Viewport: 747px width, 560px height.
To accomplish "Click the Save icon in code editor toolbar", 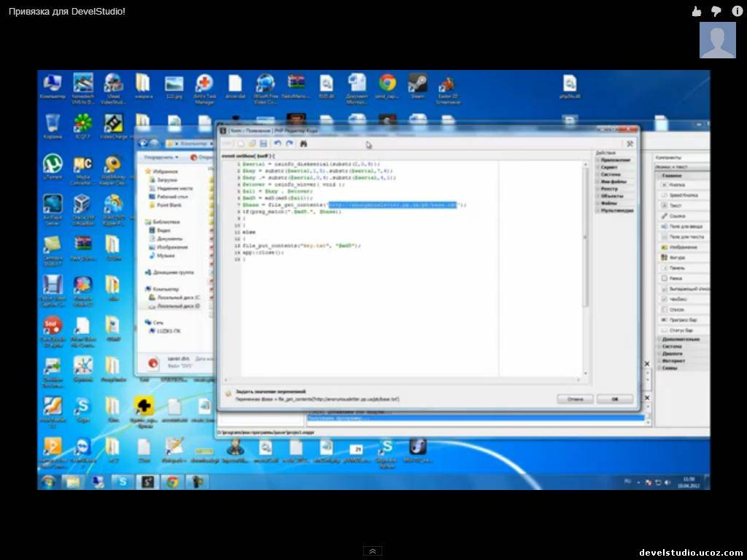I will click(x=263, y=144).
